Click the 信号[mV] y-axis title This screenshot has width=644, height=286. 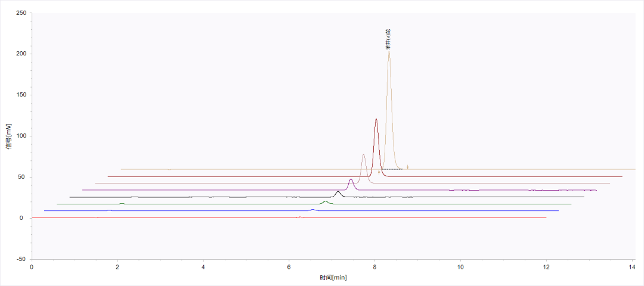click(x=8, y=136)
